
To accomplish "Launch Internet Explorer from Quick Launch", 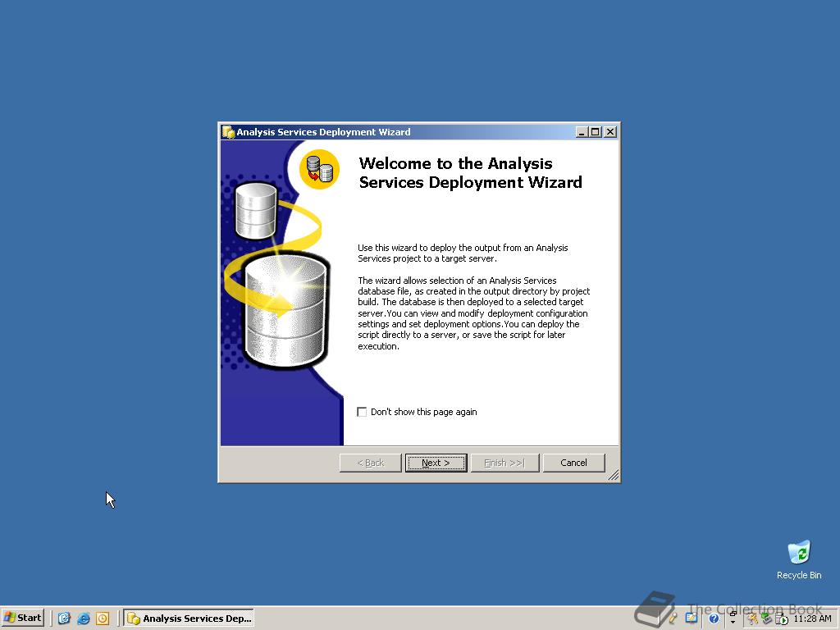I will tap(83, 619).
